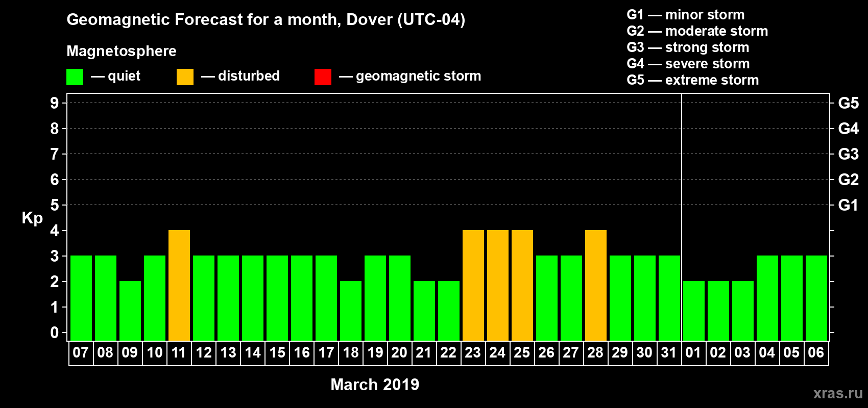Click the 'March 2019' label
This screenshot has width=868, height=408.
375,385
